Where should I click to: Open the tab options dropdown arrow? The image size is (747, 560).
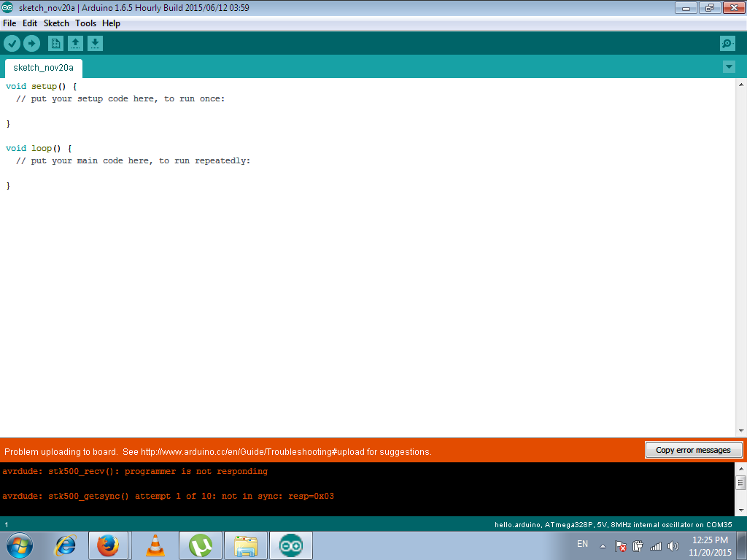point(729,66)
